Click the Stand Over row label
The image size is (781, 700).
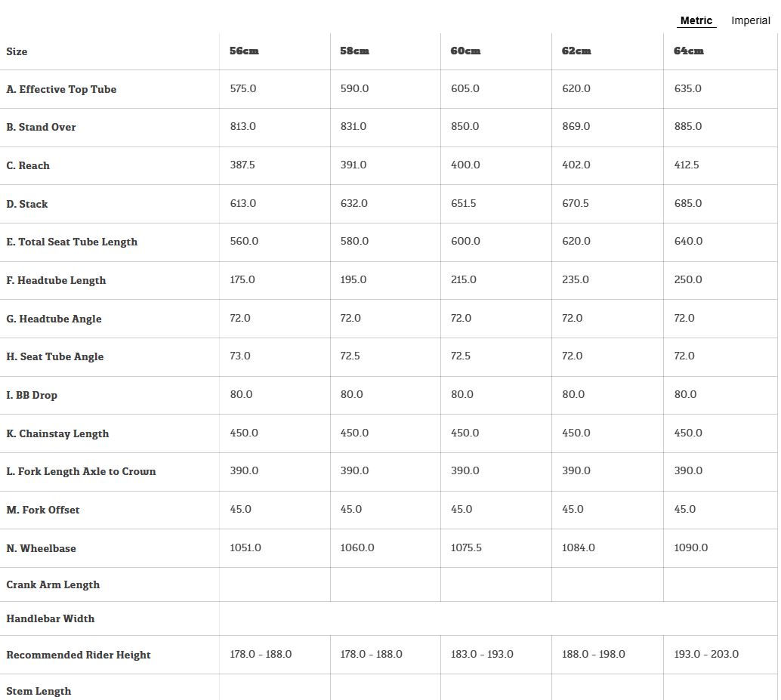[x=41, y=127]
